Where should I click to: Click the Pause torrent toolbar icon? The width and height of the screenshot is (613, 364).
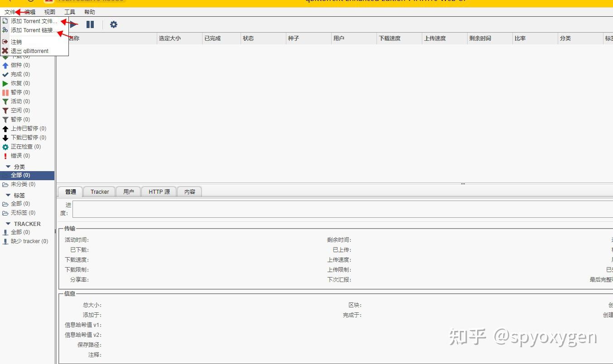[90, 24]
